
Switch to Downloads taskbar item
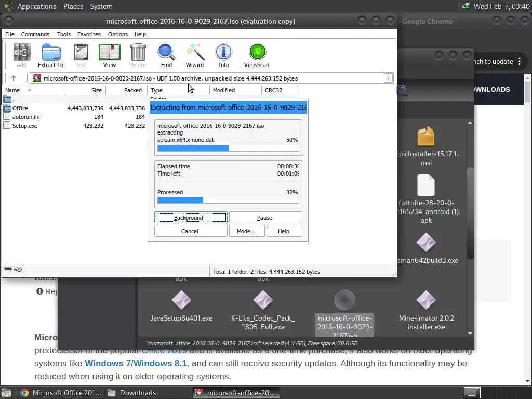pyautogui.click(x=132, y=393)
